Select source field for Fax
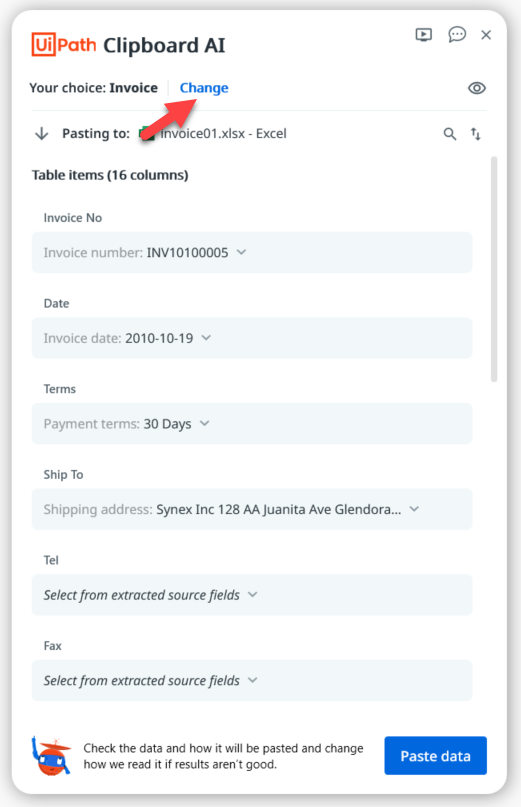Image resolution: width=521 pixels, height=807 pixels. point(252,680)
